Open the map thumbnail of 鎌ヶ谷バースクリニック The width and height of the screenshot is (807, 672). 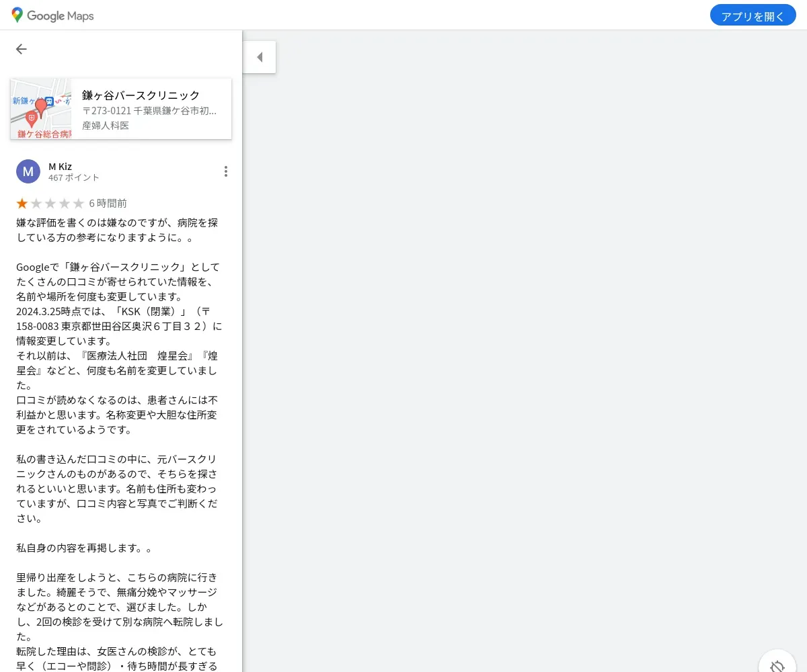pyautogui.click(x=41, y=109)
